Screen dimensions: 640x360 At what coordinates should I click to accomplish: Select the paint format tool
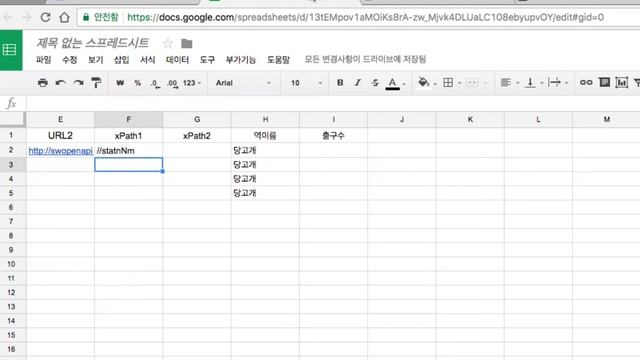pyautogui.click(x=96, y=83)
